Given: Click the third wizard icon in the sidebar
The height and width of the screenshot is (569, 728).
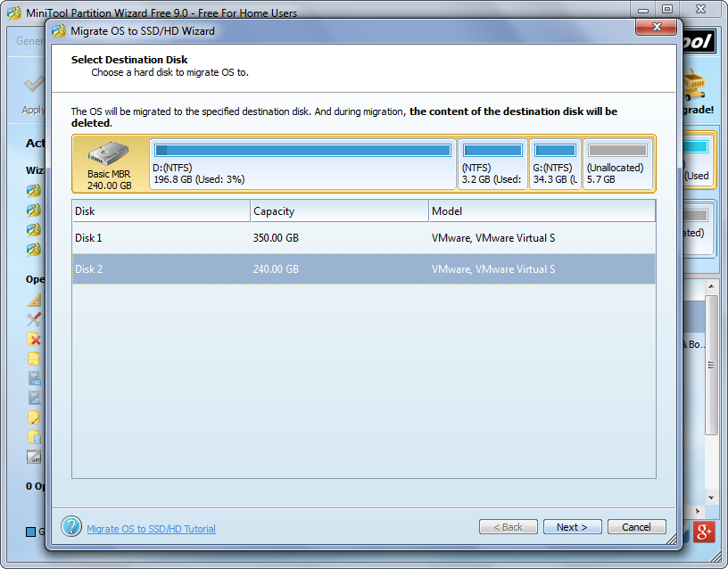Looking at the screenshot, I should 34,230.
